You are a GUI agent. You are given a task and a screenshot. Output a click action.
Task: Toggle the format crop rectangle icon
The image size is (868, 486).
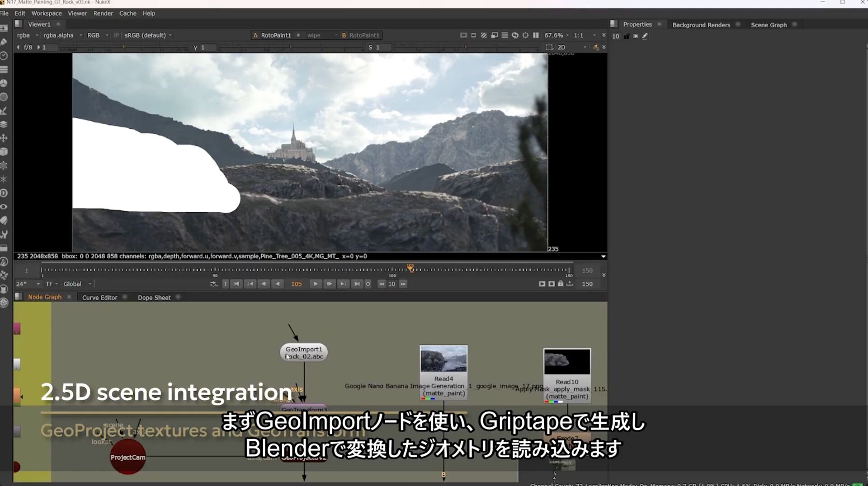tap(473, 35)
